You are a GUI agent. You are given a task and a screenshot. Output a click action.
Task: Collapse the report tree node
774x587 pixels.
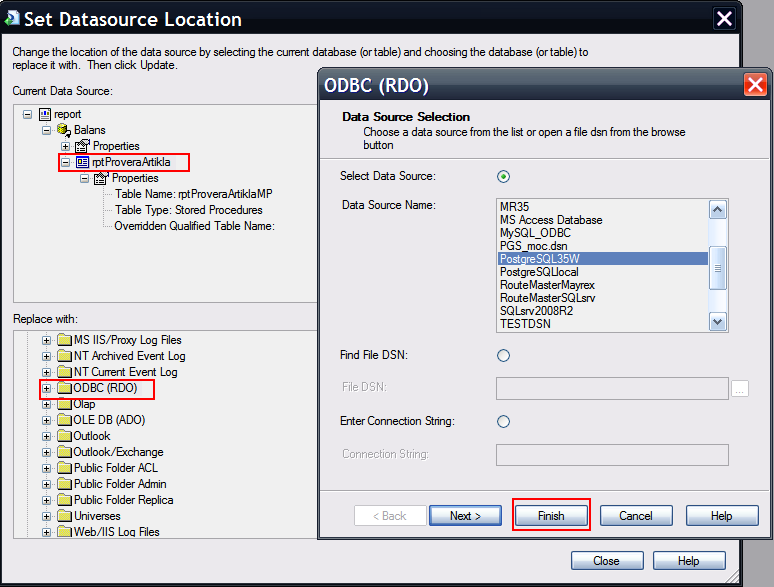pos(27,114)
